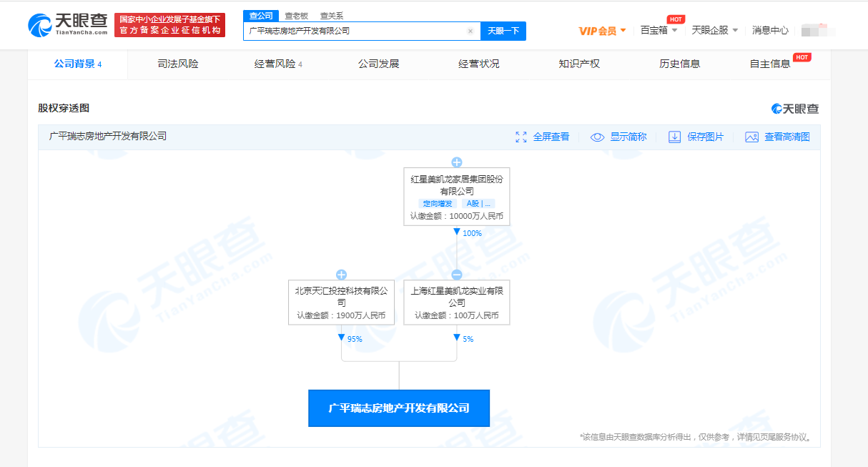Open the 百宝箱 dropdown menu

pos(659,31)
